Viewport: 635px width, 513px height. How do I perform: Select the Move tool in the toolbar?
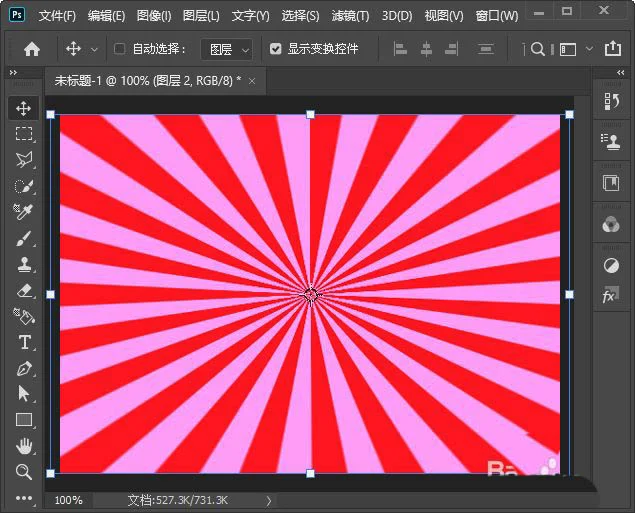[x=23, y=108]
